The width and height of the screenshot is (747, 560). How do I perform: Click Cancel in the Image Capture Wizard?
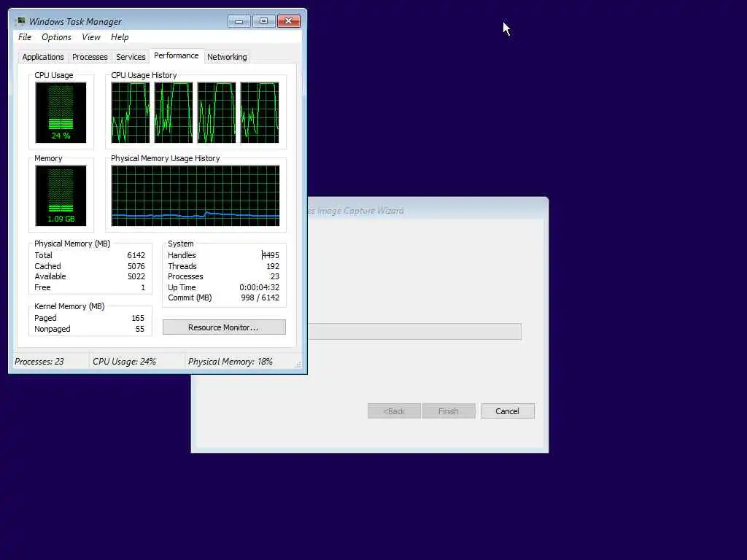coord(508,411)
